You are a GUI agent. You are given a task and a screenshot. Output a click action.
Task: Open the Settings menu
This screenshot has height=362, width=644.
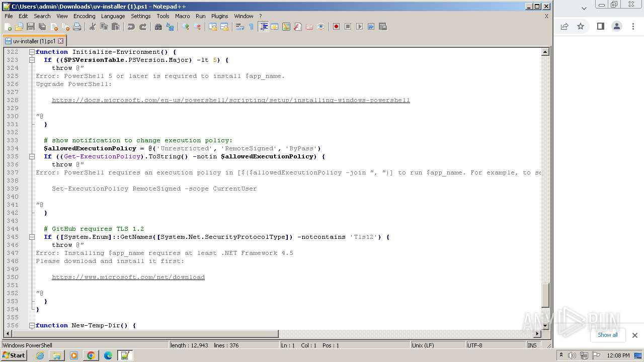(x=140, y=16)
